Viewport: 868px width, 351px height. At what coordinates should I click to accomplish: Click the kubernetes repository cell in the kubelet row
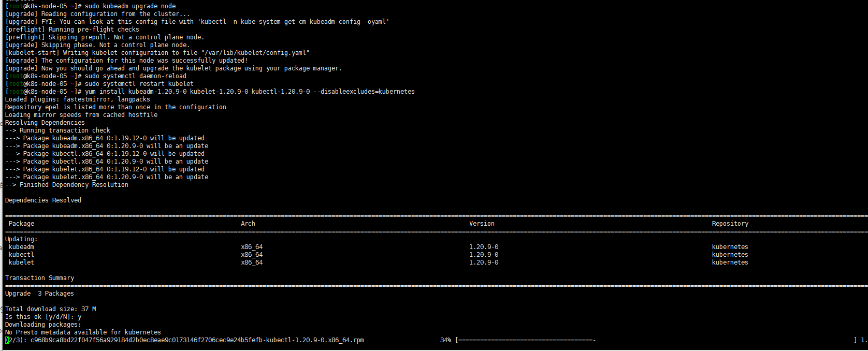click(x=730, y=262)
